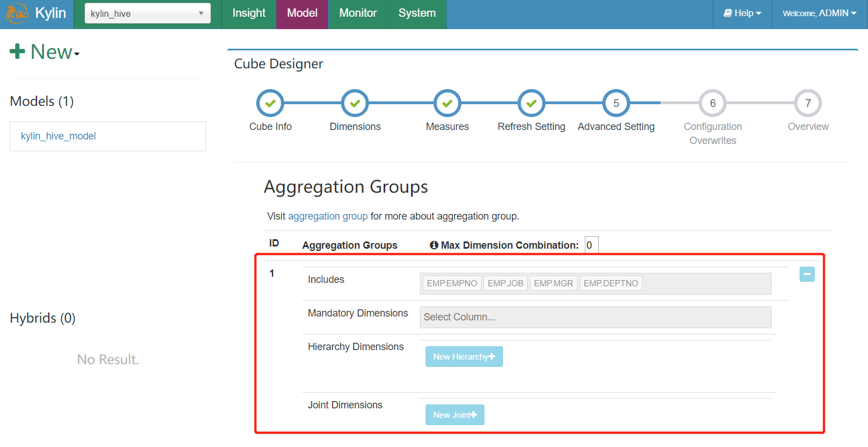Screen dimensions: 868x447
Task: Click the Overview step label
Action: tap(808, 127)
